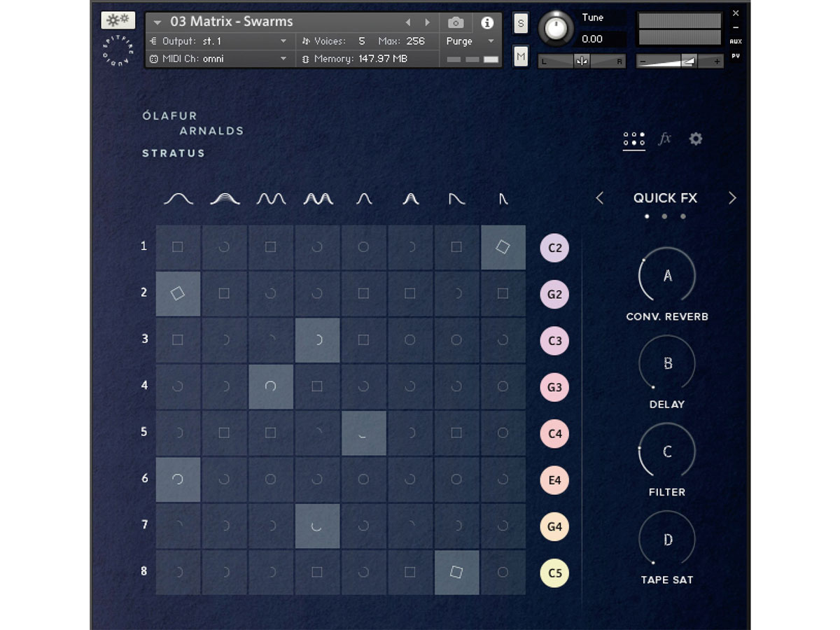Open the MIDI Ch omni dropdown

pos(220,59)
